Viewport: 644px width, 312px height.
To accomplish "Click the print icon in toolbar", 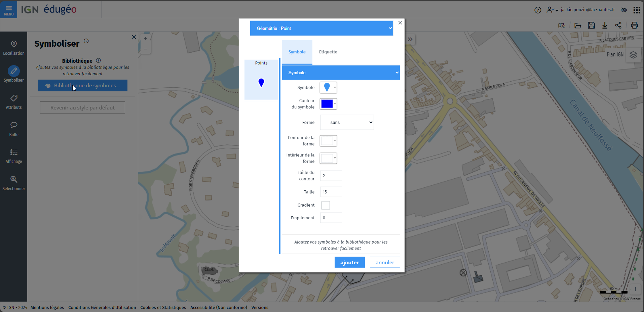I will pos(634,25).
